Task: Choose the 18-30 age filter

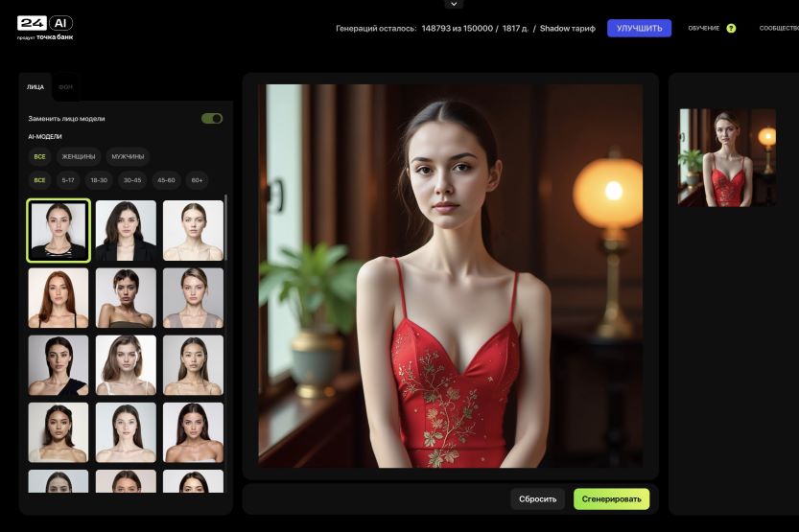Action: coord(99,180)
